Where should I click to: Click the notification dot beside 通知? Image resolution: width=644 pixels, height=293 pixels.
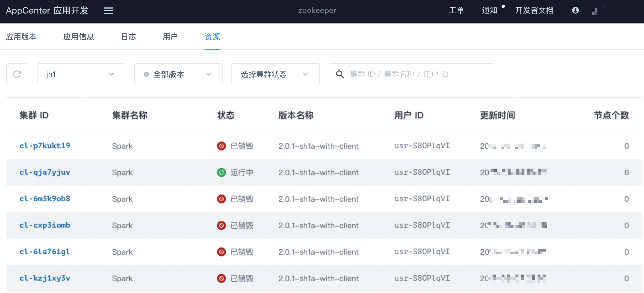503,6
